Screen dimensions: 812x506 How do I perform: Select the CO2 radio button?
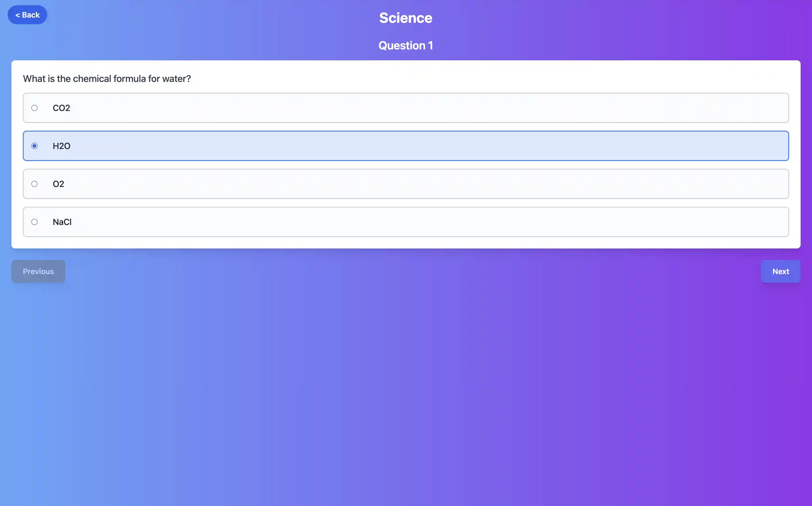(x=35, y=108)
